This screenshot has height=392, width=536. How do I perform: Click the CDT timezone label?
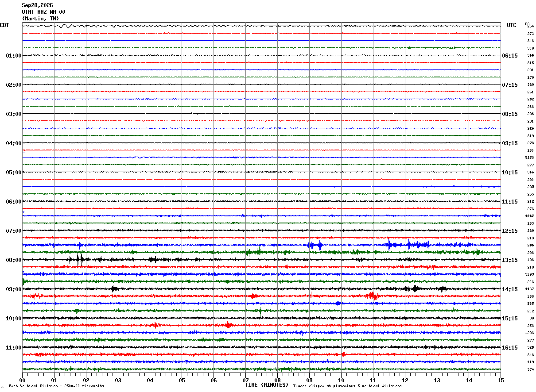tap(4, 25)
